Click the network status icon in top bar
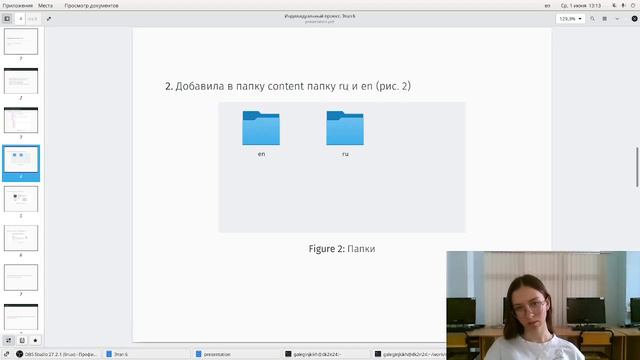The width and height of the screenshot is (640, 360). click(x=614, y=6)
